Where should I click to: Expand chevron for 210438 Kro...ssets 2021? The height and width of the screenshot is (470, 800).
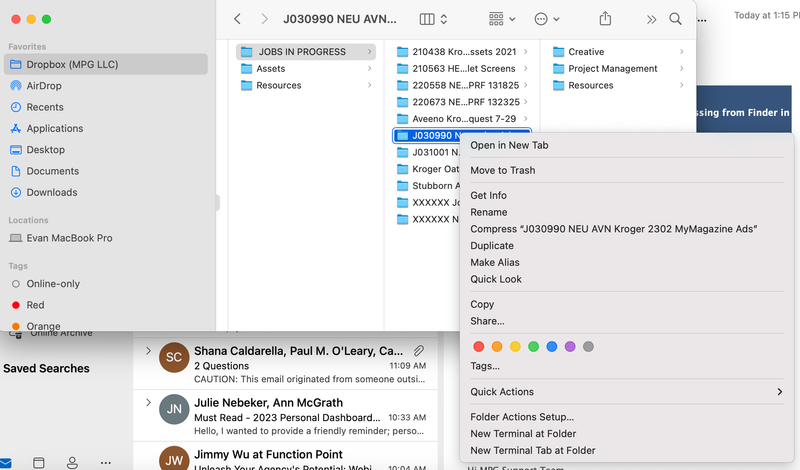pos(526,52)
